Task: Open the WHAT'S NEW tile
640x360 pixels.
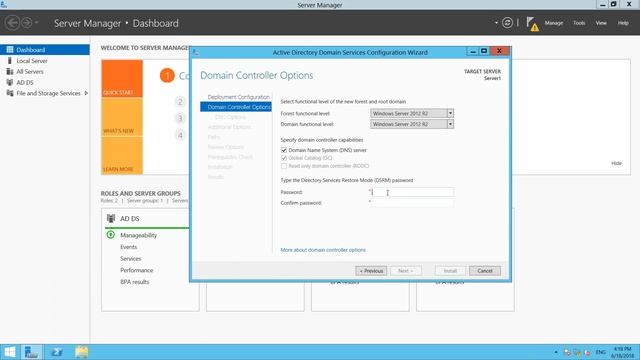Action: click(x=122, y=117)
